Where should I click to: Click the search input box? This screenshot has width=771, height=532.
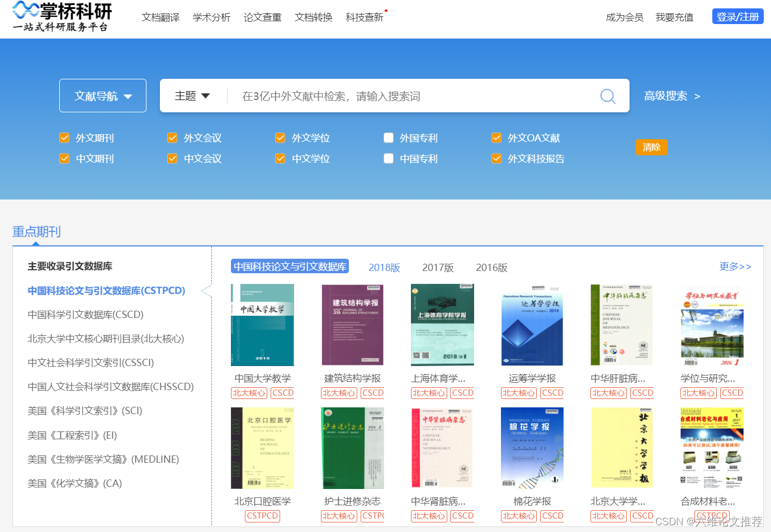point(414,96)
